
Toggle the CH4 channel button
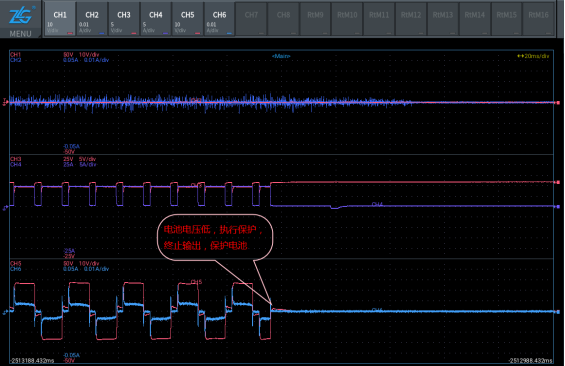click(x=156, y=19)
